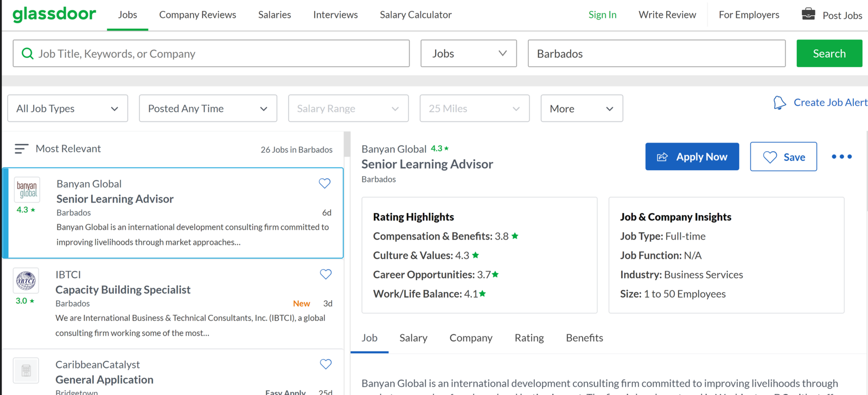
Task: Click the IBTCI company logo
Action: [x=26, y=281]
